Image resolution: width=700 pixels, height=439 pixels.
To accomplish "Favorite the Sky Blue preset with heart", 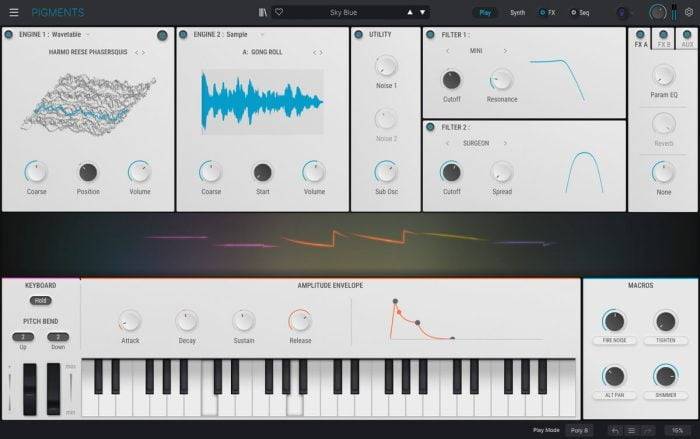I will click(279, 12).
